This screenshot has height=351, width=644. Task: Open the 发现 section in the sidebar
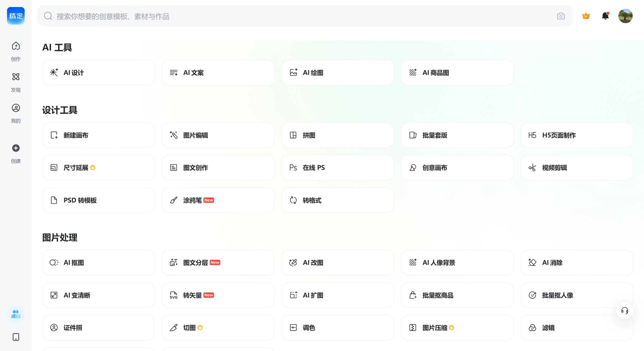16,82
